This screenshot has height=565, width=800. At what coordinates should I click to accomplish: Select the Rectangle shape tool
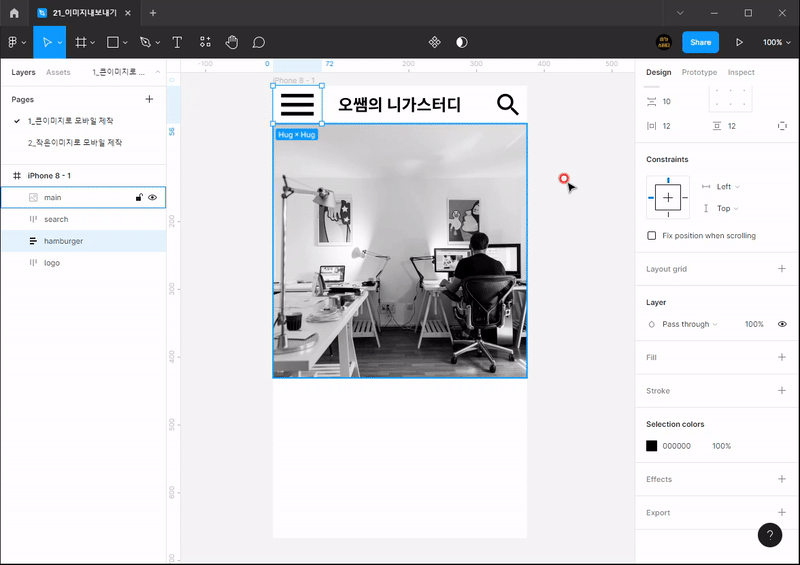[x=113, y=42]
